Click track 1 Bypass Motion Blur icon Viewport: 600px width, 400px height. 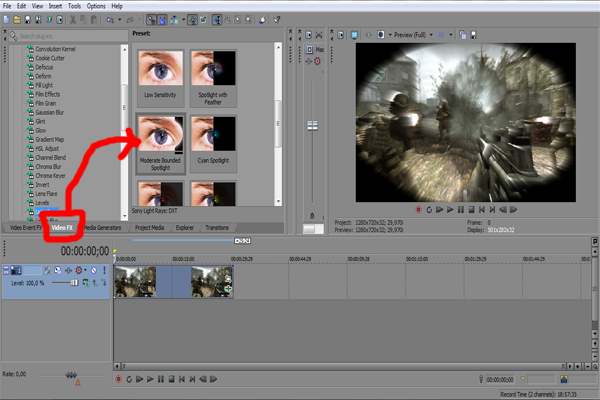pos(47,271)
